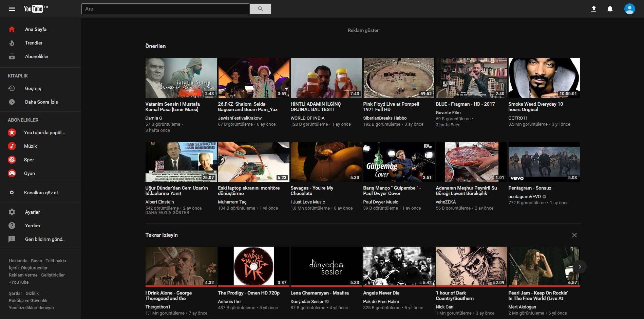Image resolution: width=644 pixels, height=319 pixels.
Task: Click Eski laptop ekranını monitöre dönüştürme title
Action: (x=249, y=191)
